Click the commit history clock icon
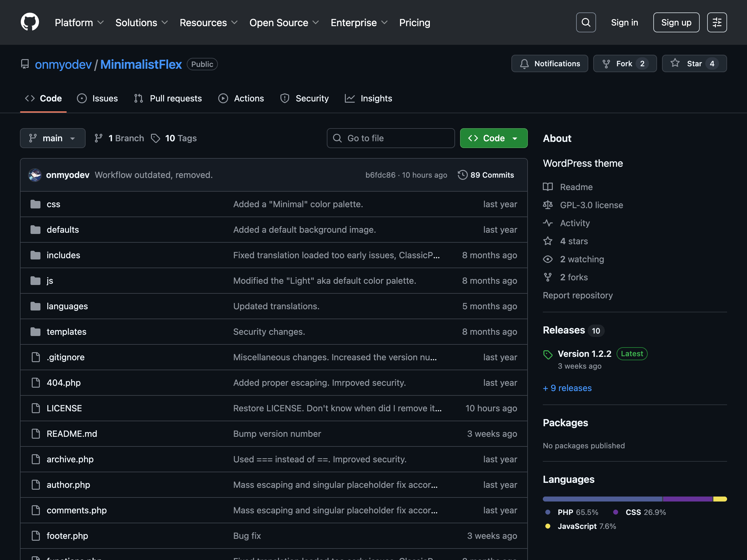747x560 pixels. (x=462, y=175)
